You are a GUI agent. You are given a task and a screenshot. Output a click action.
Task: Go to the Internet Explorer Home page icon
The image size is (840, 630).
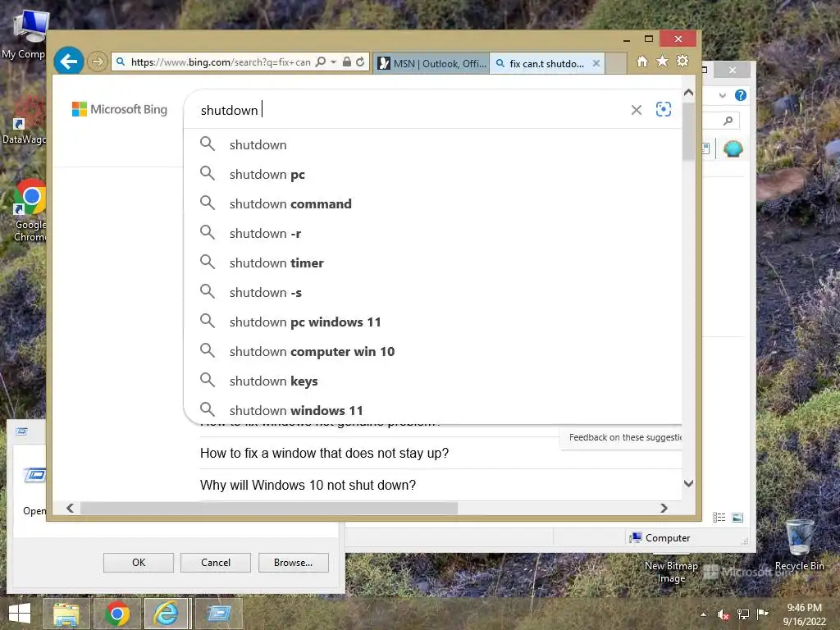click(x=641, y=62)
